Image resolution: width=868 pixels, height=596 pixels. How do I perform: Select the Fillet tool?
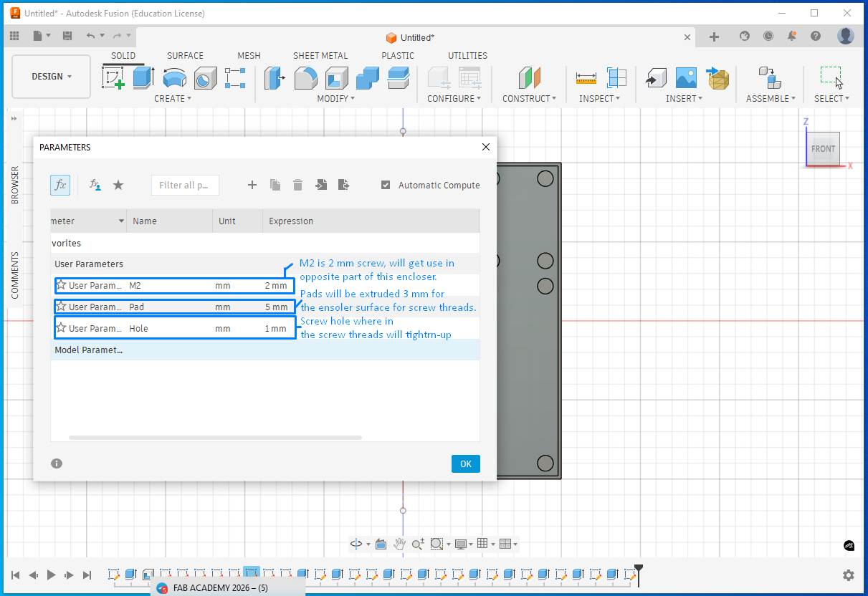tap(306, 77)
